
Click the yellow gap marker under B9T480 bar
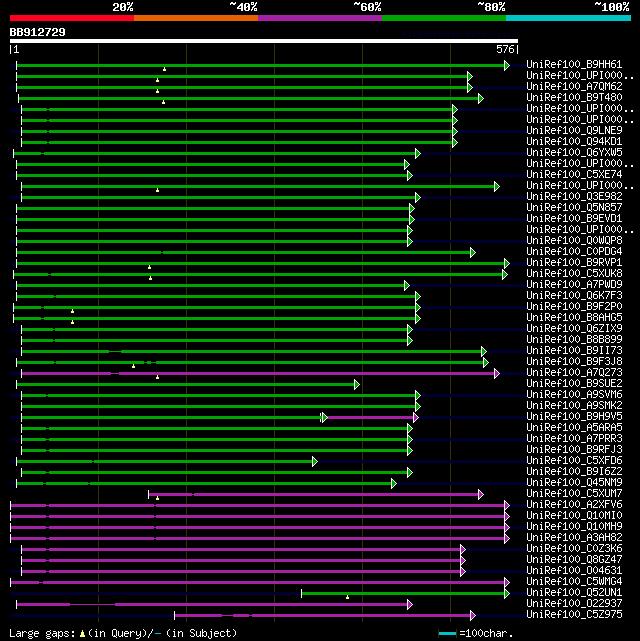[x=163, y=102]
